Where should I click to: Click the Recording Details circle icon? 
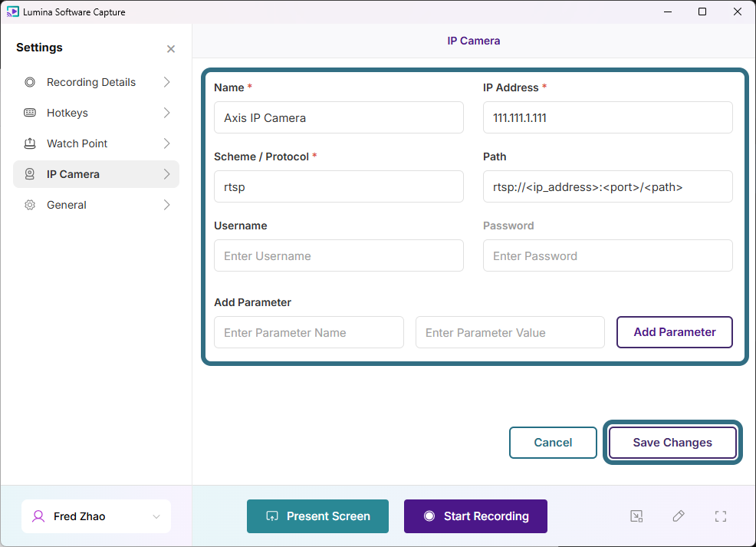30,82
